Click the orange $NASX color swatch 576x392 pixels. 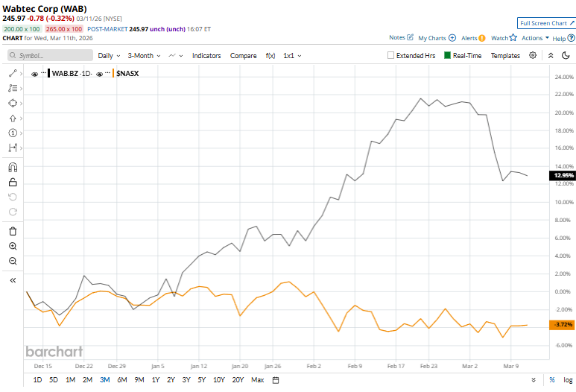[113, 74]
